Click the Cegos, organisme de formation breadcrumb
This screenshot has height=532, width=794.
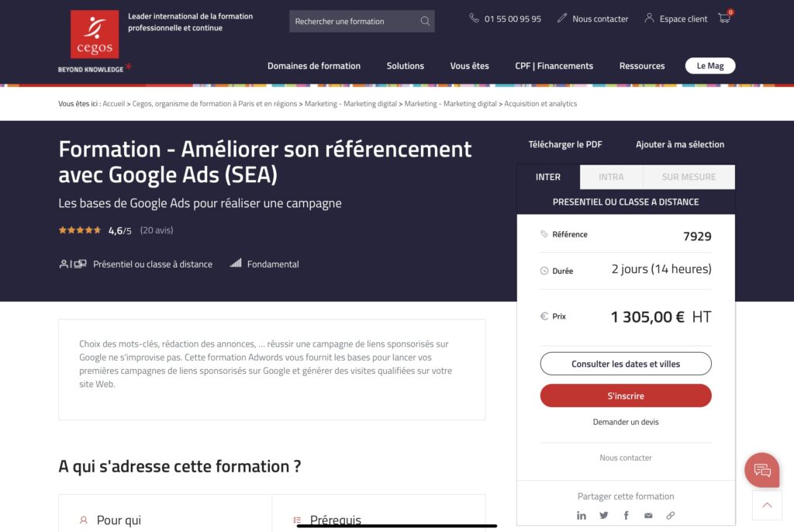(x=215, y=103)
